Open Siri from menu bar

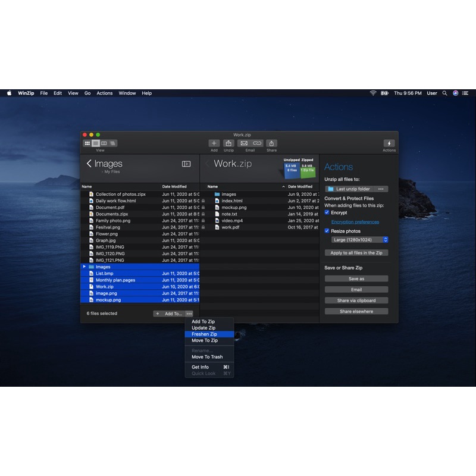pyautogui.click(x=455, y=93)
